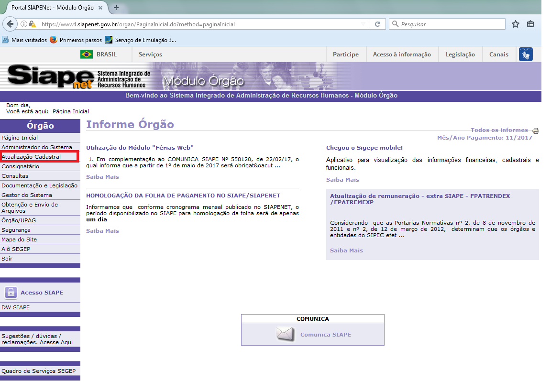Screen dimensions: 551x392
Task: Open a new tab with the plus button
Action: pos(116,7)
